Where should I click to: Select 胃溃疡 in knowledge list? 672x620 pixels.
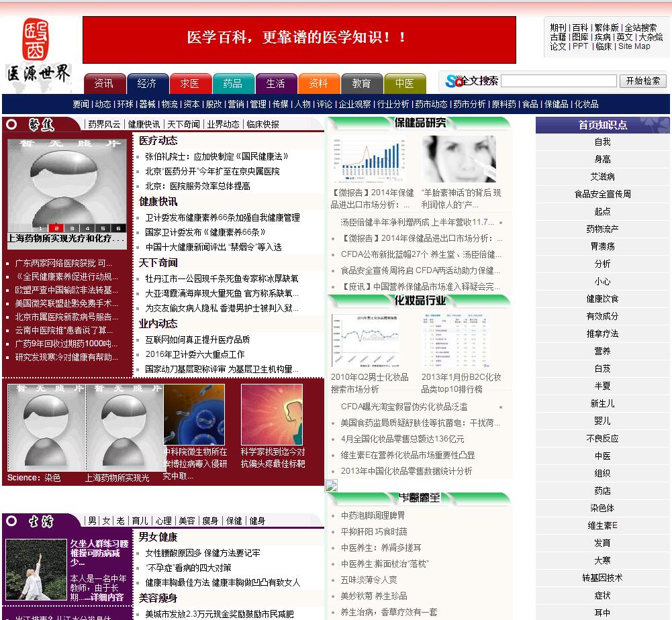602,246
